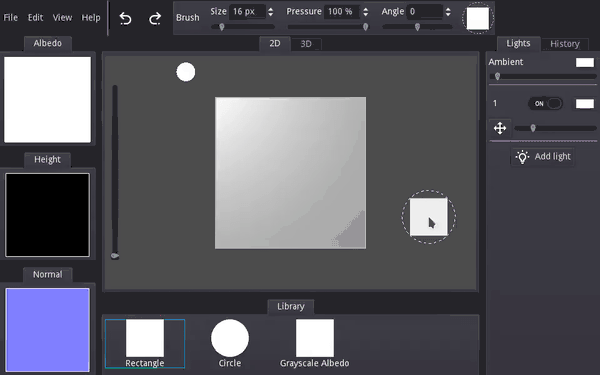
Task: Select the Albedo map thumbnail
Action: (x=47, y=99)
